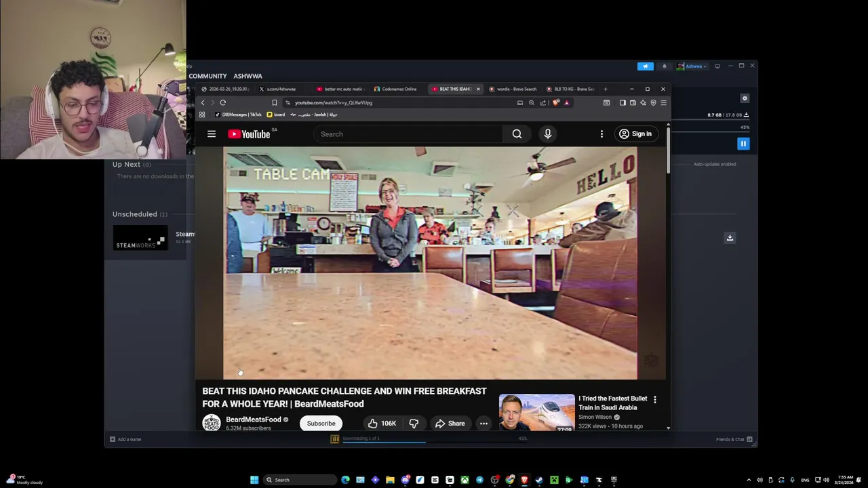Focus the YouTube search field
This screenshot has width=868, height=488.
tap(409, 134)
